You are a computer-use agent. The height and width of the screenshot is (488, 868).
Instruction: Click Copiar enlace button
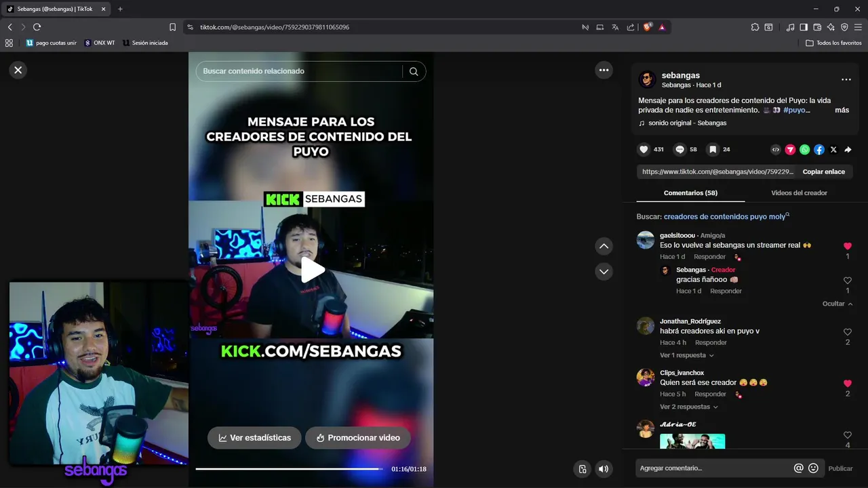coord(823,171)
